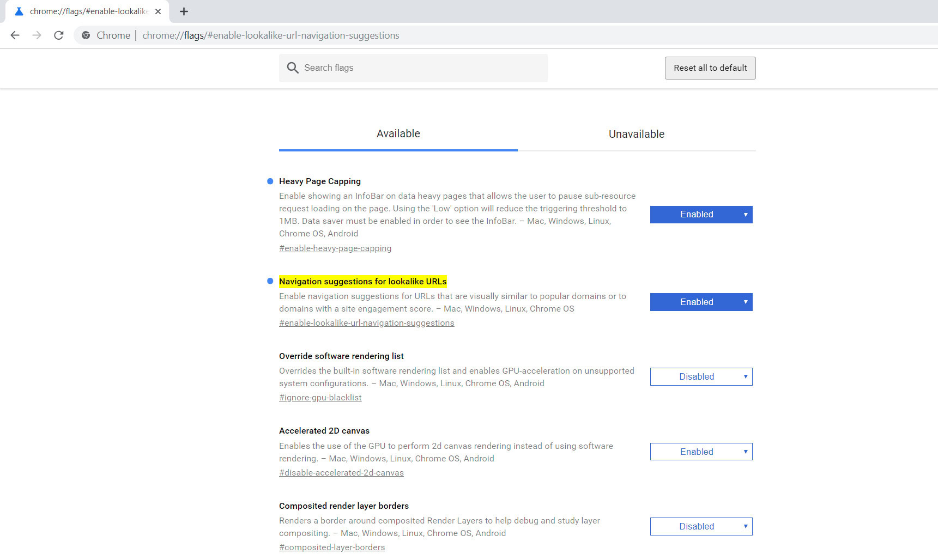The height and width of the screenshot is (560, 938).
Task: Click the search magnifier icon
Action: (293, 68)
